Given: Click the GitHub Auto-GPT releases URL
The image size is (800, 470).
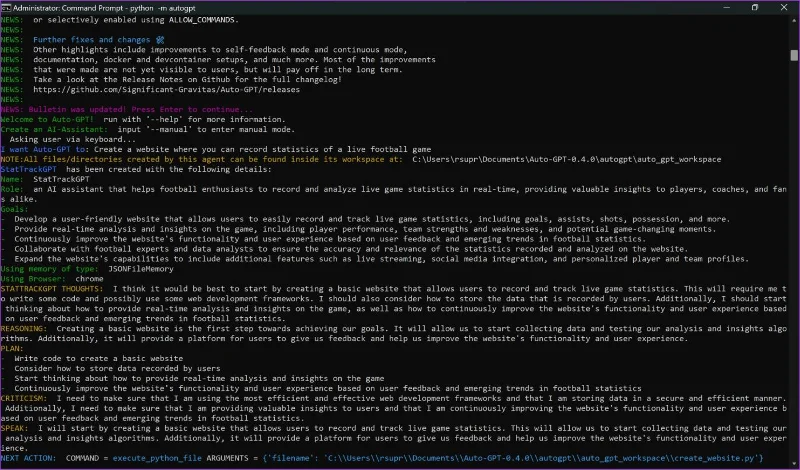Looking at the screenshot, I should click(x=166, y=89).
